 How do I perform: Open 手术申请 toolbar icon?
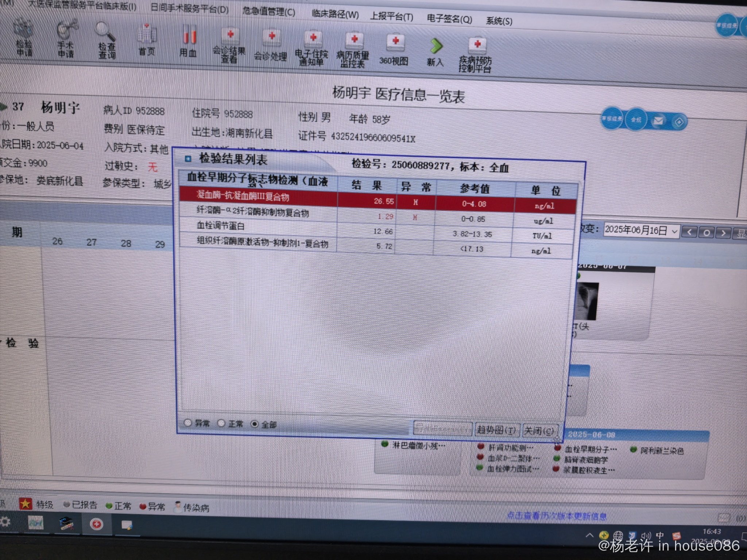(66, 39)
